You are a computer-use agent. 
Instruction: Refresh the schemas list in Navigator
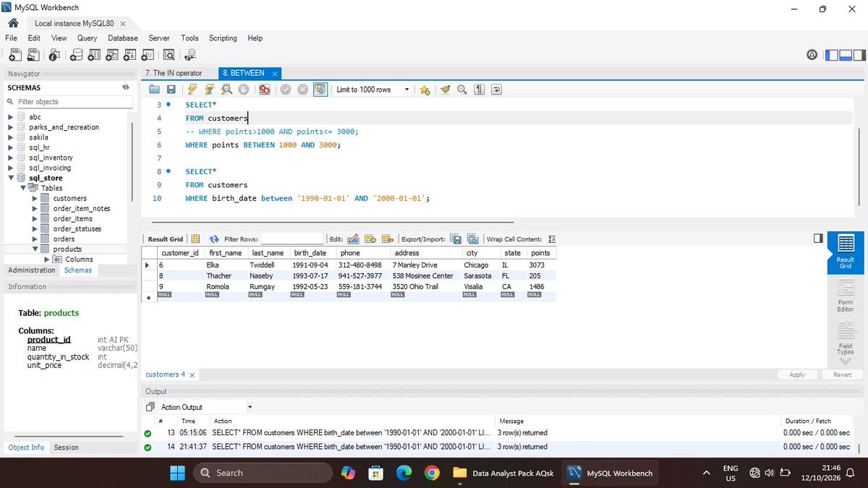126,87
